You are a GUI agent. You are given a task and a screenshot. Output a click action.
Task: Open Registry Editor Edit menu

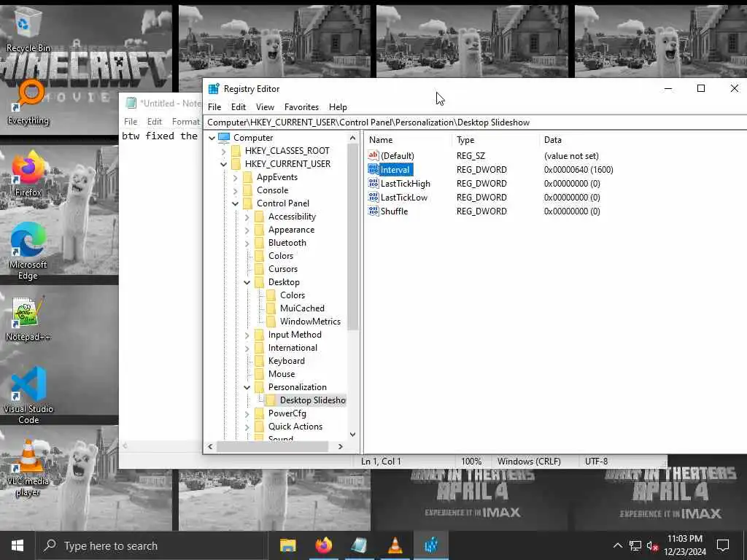click(x=239, y=106)
